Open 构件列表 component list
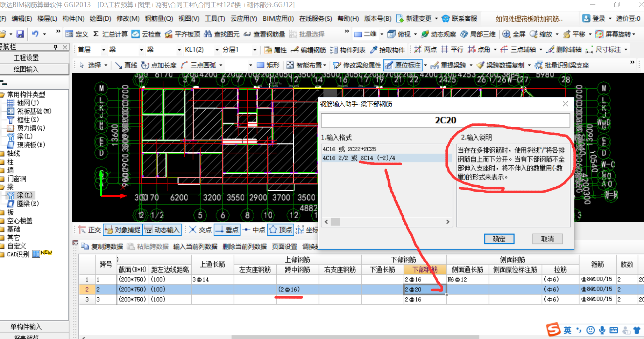This screenshot has height=339, width=644. pos(347,50)
